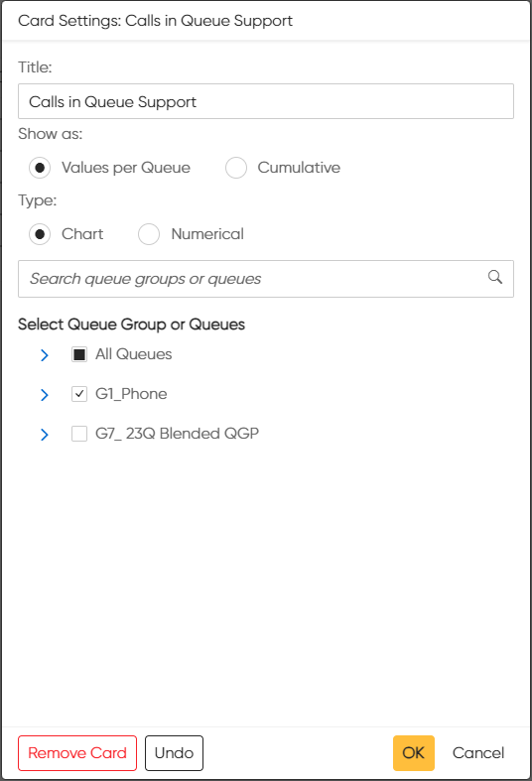Expand the G1_Phone queue group

[x=45, y=395]
